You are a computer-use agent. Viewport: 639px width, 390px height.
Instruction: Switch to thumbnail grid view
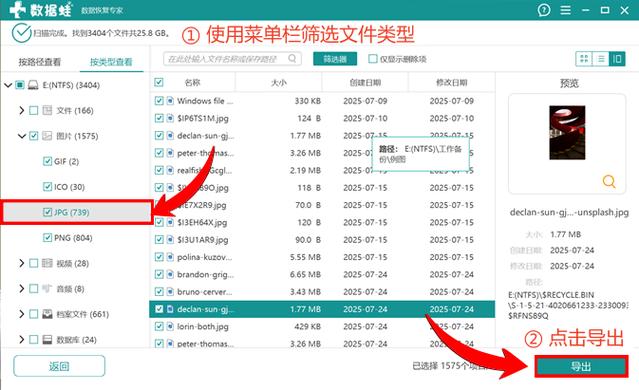point(584,59)
